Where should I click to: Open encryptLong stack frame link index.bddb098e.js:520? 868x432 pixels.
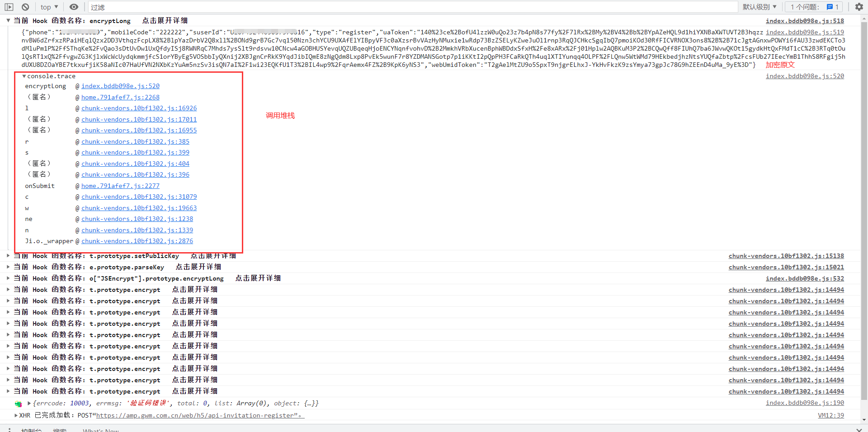120,86
